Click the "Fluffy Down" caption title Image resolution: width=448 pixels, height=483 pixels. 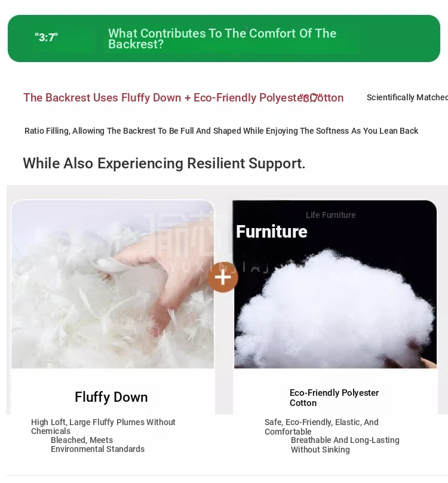tap(111, 397)
